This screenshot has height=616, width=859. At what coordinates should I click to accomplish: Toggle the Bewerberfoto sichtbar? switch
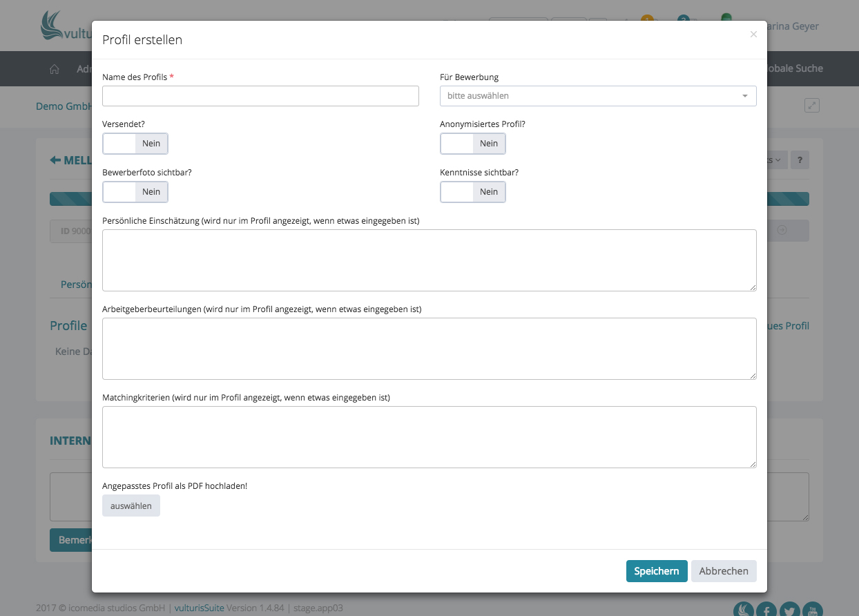[x=135, y=192]
